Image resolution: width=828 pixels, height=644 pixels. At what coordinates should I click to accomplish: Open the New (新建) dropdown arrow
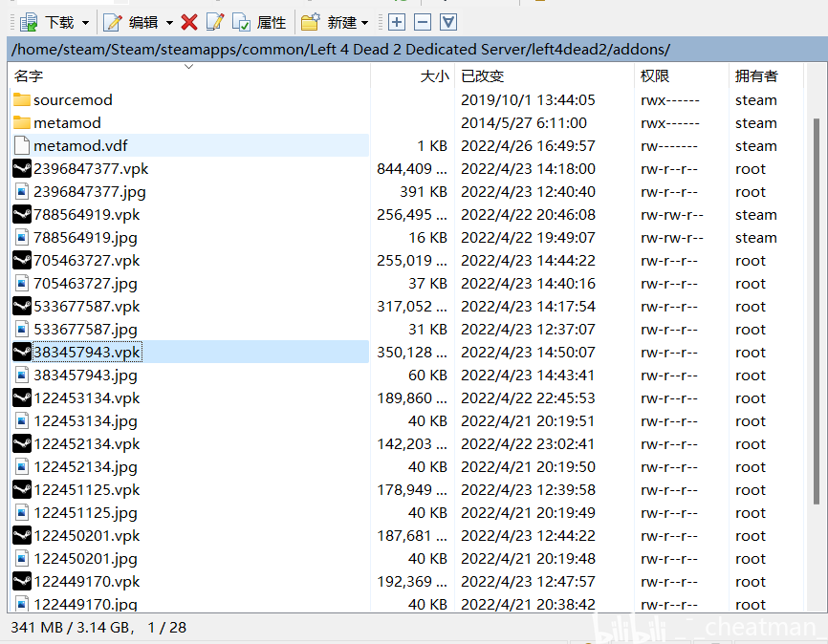(365, 23)
